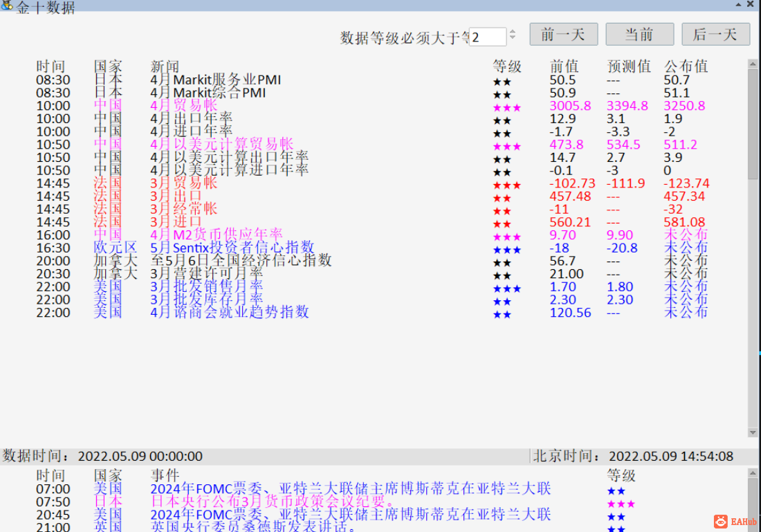Go to the next day with 后一天
Viewport: 763px width, 532px height.
[715, 35]
